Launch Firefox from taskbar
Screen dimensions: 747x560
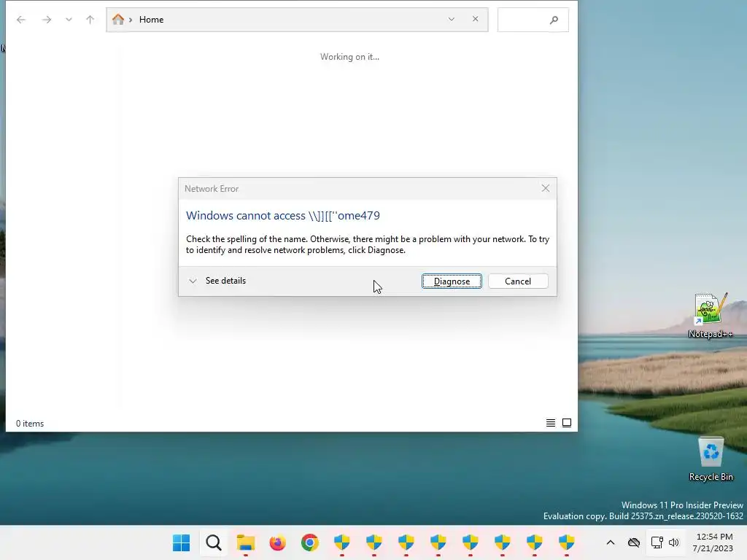pos(278,542)
